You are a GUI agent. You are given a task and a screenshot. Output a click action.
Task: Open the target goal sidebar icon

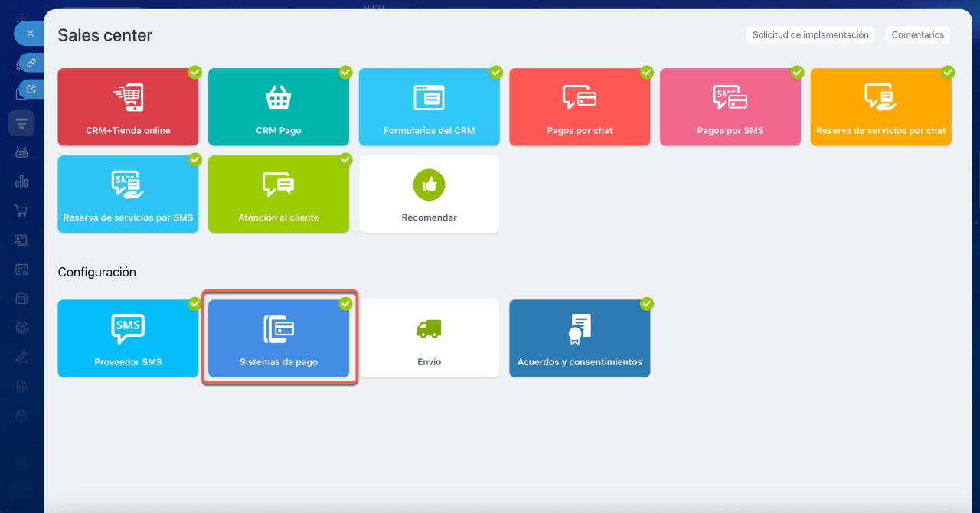coord(21,328)
